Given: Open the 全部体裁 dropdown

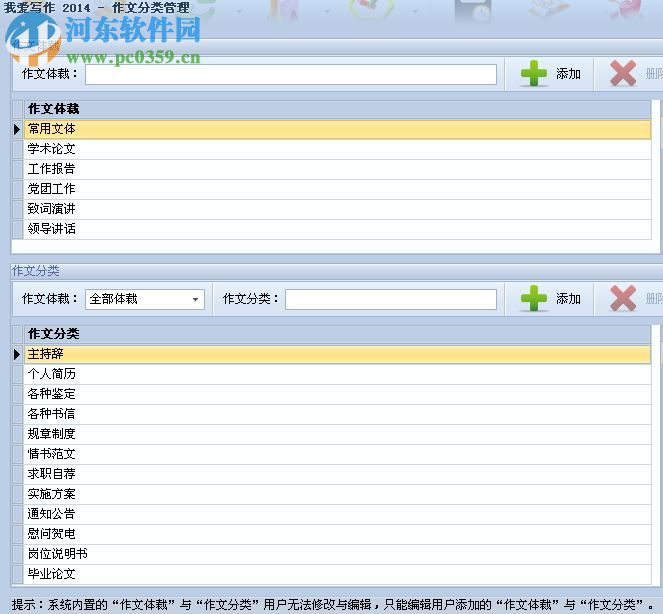Looking at the screenshot, I should point(145,299).
